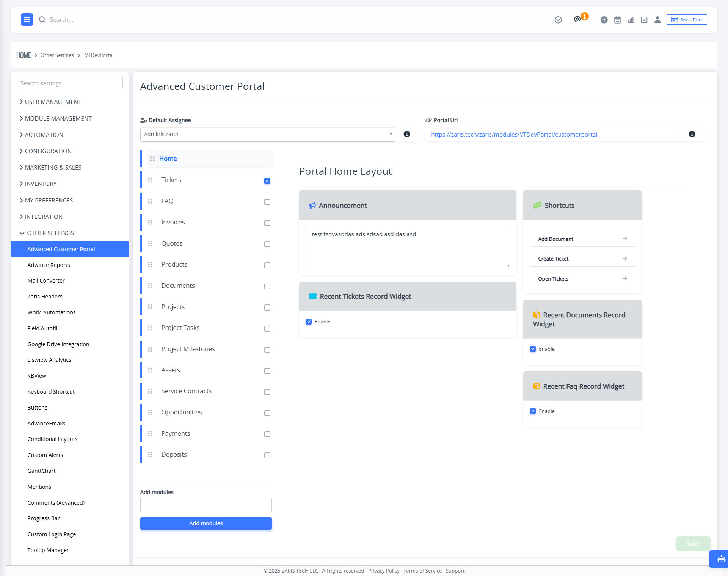Open the user profile icon
This screenshot has width=728, height=576.
coord(657,20)
